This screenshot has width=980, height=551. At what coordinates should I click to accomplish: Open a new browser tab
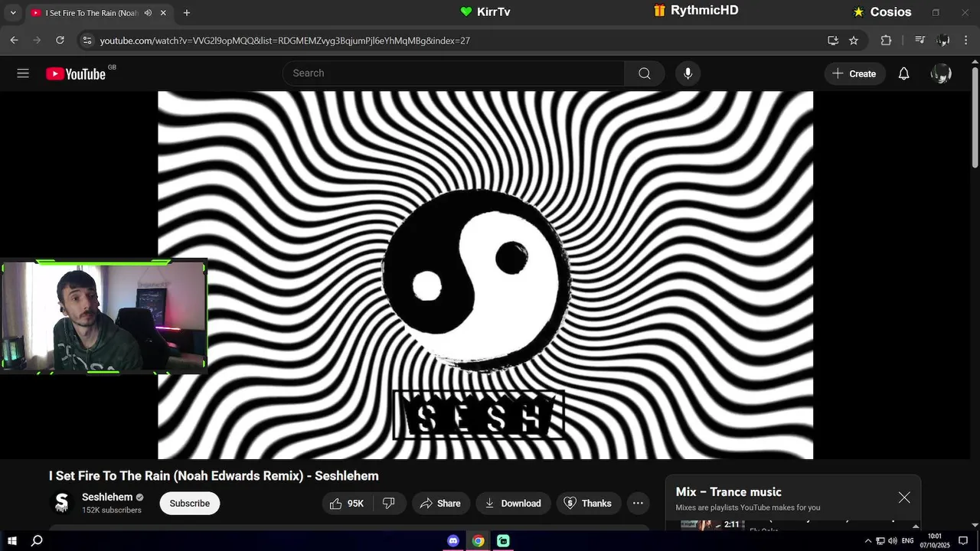pyautogui.click(x=186, y=13)
